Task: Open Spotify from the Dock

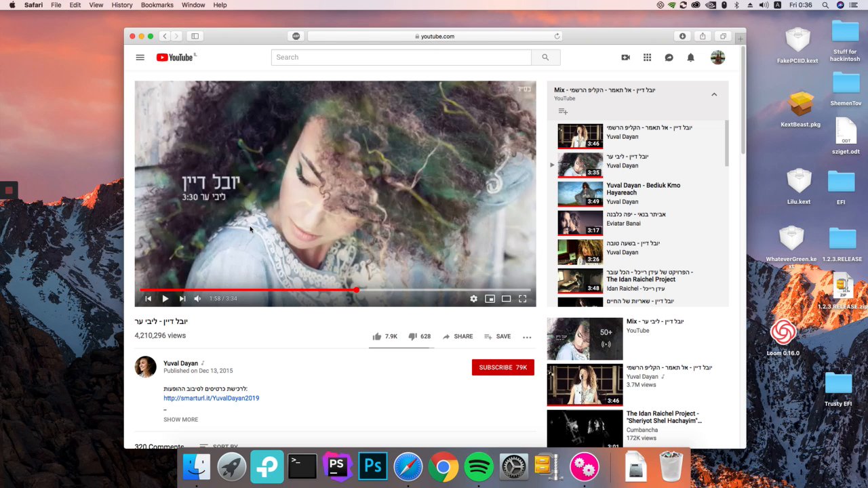Action: pos(479,467)
